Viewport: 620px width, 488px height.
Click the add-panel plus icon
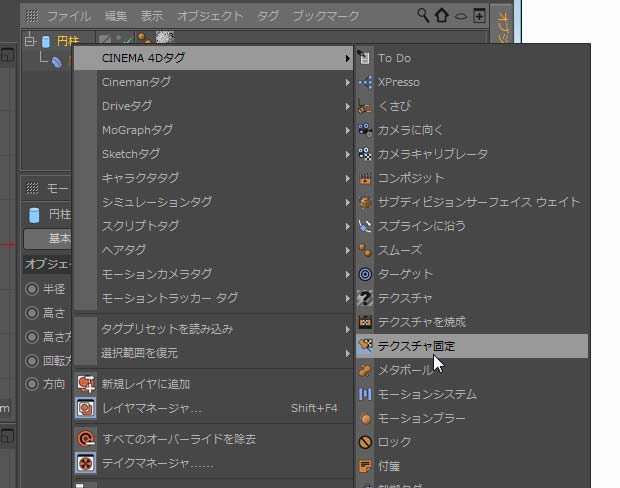point(479,16)
